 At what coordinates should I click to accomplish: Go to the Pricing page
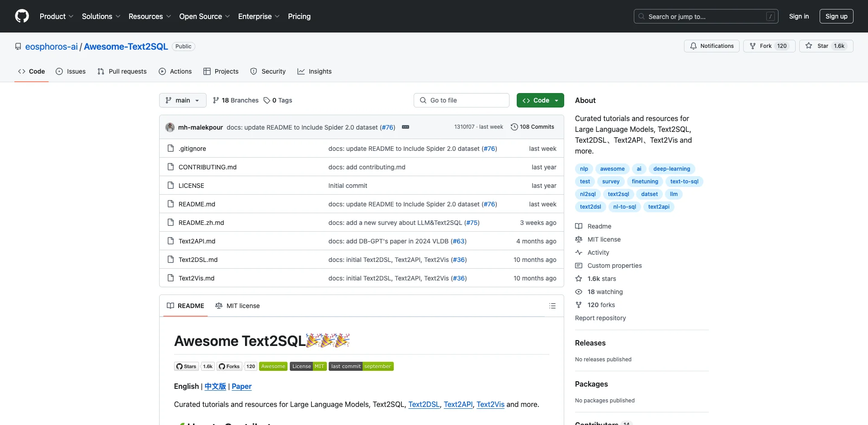point(299,16)
